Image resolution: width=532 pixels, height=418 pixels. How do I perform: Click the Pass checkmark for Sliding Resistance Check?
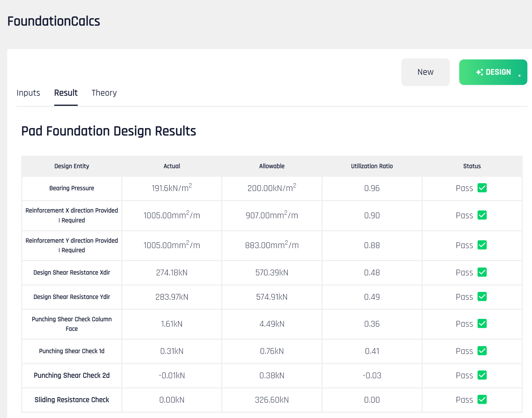pos(482,400)
